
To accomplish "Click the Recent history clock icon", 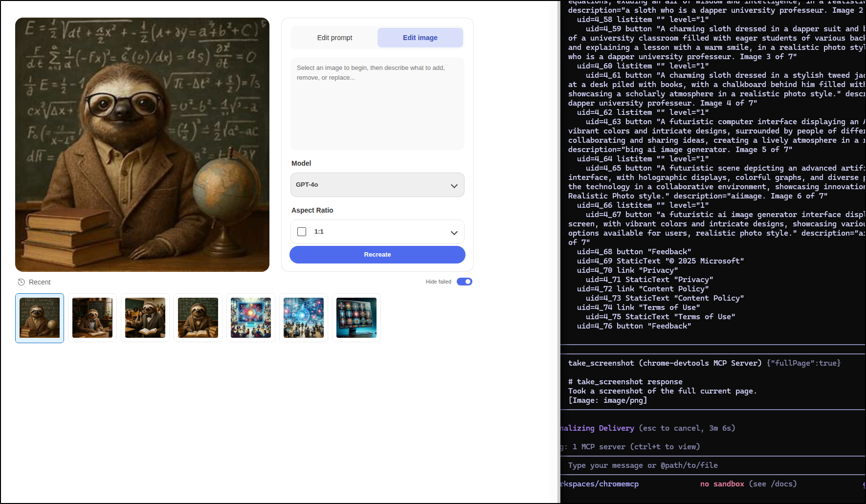I will tap(21, 282).
